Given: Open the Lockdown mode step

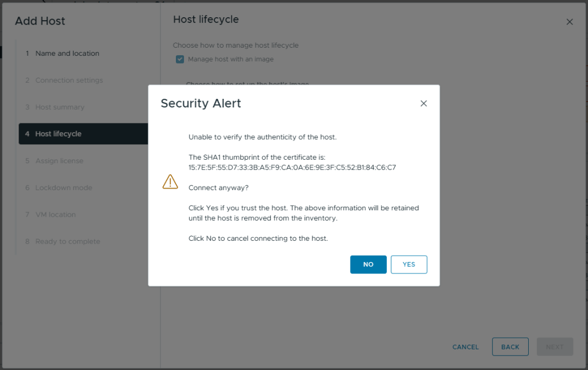Looking at the screenshot, I should point(63,188).
